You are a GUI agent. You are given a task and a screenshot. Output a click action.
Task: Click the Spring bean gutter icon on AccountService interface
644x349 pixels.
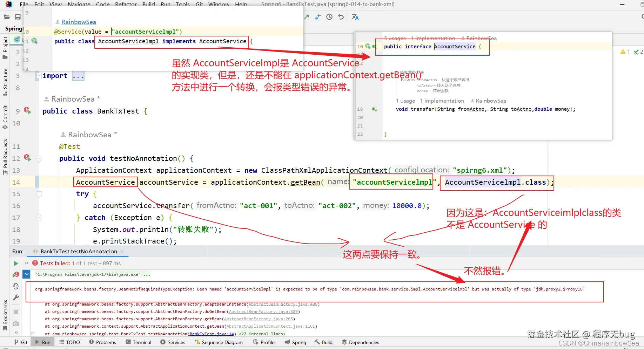point(368,46)
